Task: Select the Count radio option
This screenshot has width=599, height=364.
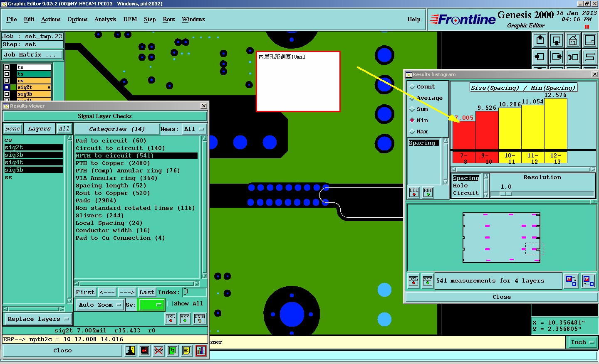Action: pos(422,86)
